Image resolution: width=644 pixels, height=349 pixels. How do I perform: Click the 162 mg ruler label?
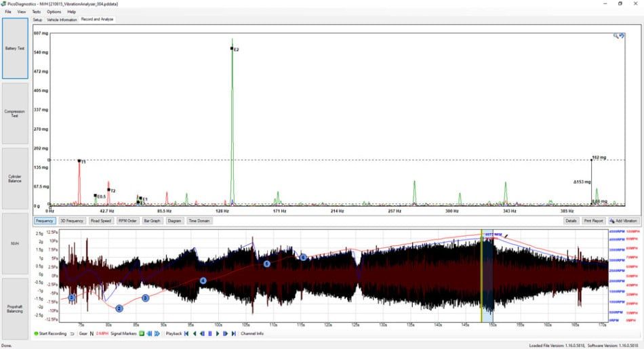tap(599, 158)
